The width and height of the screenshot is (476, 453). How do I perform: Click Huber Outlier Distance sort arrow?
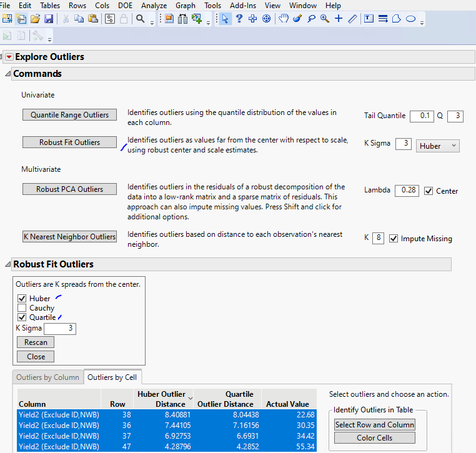(191, 399)
